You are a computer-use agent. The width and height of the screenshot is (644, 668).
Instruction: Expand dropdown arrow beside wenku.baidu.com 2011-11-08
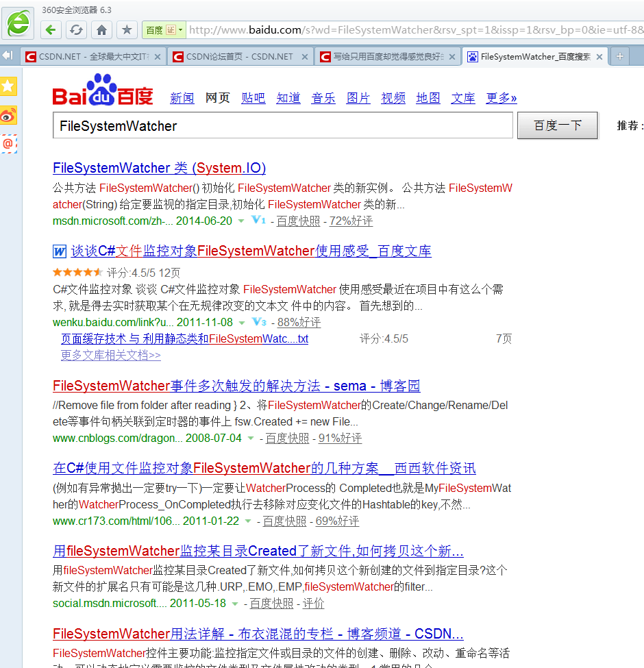(242, 323)
